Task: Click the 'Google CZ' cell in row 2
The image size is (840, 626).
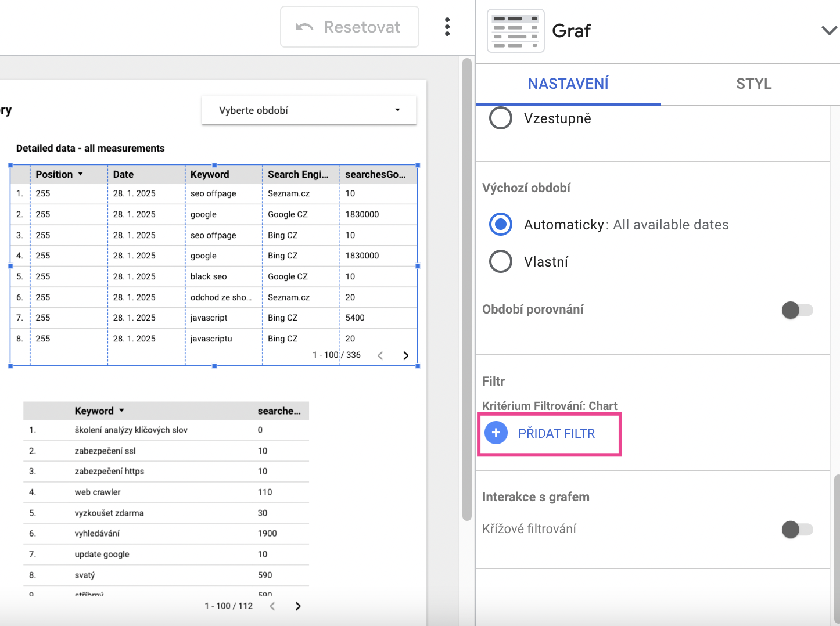Action: pos(288,214)
